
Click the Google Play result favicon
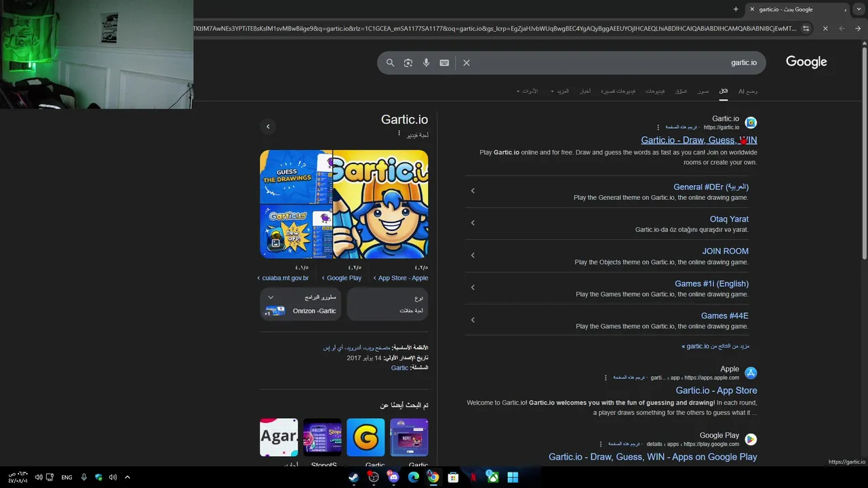[x=751, y=439]
